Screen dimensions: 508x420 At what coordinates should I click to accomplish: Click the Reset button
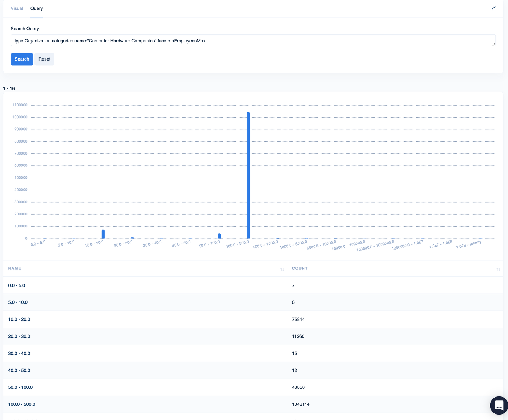[x=44, y=59]
